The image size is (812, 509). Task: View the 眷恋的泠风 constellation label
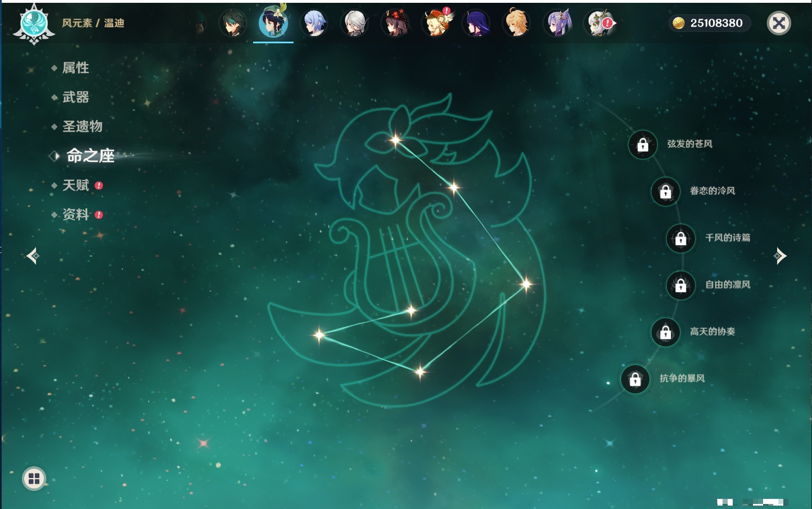point(712,191)
